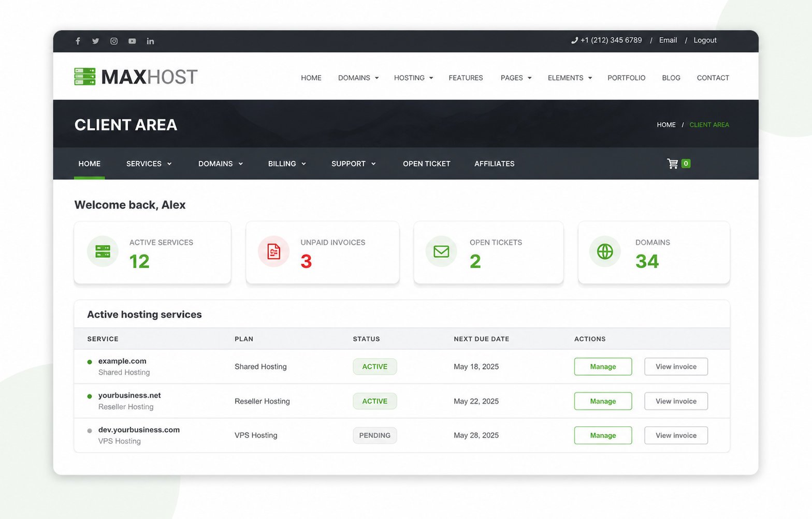This screenshot has width=812, height=519.
Task: Click the Unpaid Invoices count 3
Action: (x=306, y=261)
